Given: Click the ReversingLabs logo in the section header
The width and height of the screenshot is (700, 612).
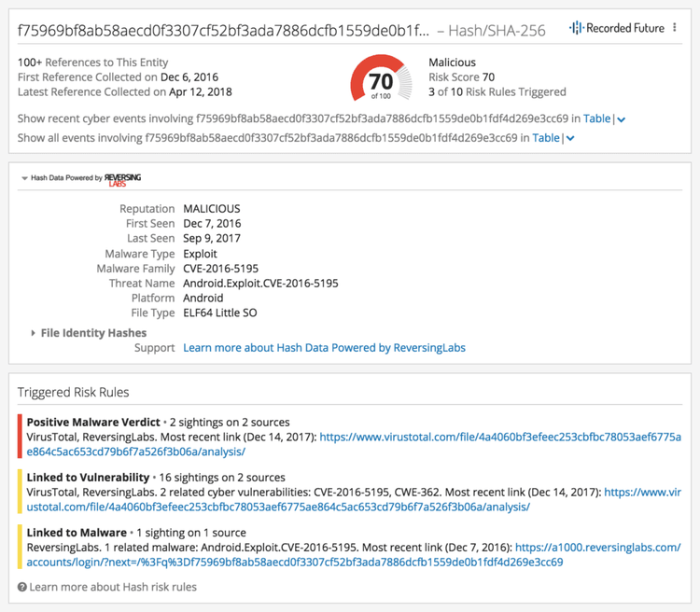Looking at the screenshot, I should 123,178.
